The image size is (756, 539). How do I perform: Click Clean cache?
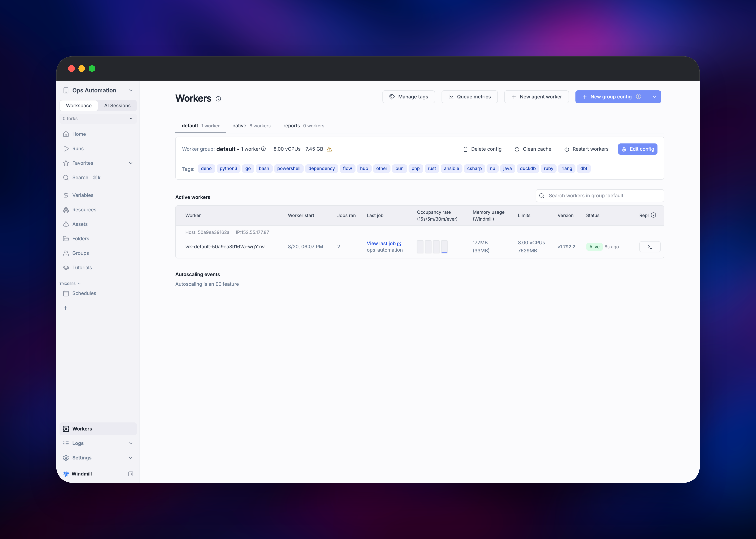pyautogui.click(x=533, y=149)
